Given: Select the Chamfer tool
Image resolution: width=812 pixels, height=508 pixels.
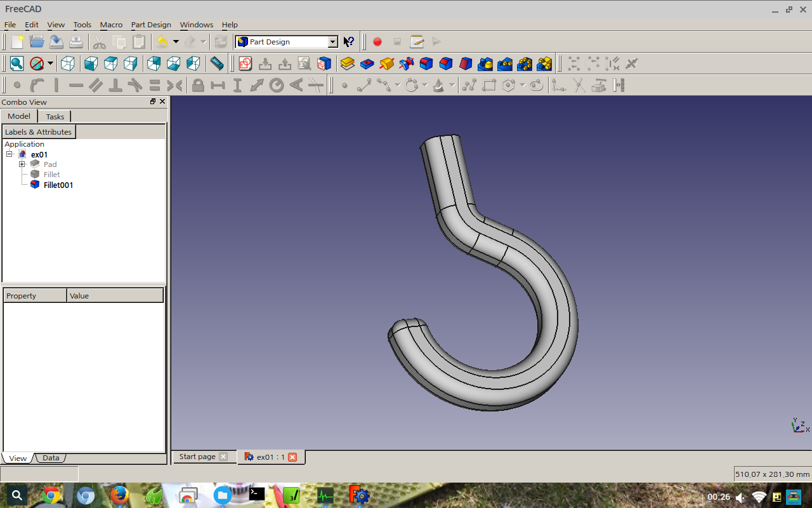Looking at the screenshot, I should (x=445, y=63).
